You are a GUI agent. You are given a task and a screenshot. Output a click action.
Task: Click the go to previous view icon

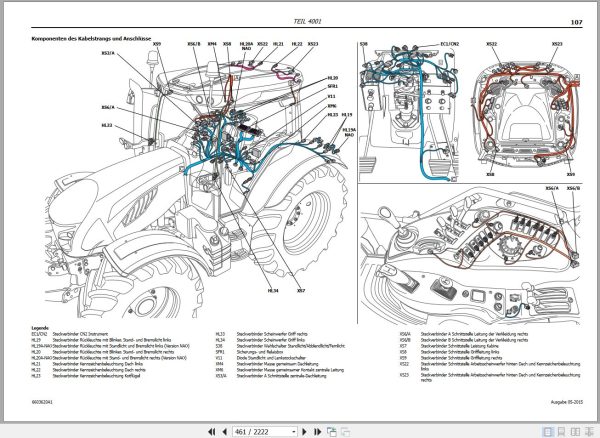pyautogui.click(x=332, y=431)
